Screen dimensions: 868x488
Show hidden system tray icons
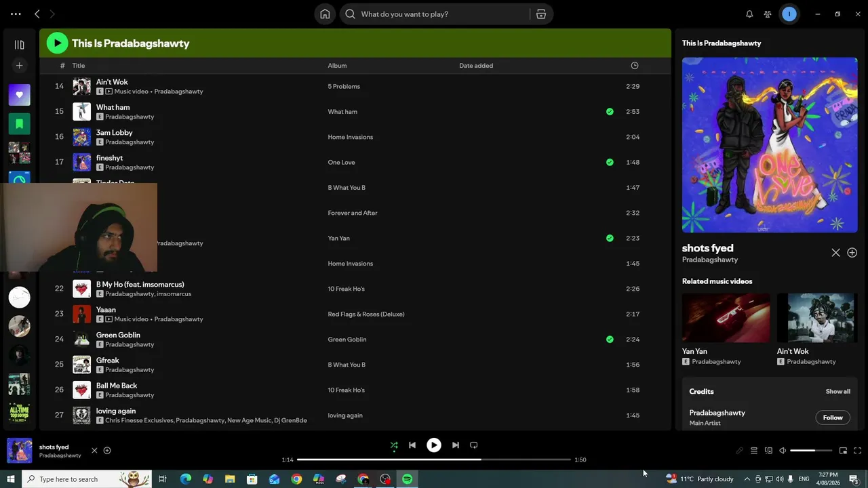[x=747, y=479]
